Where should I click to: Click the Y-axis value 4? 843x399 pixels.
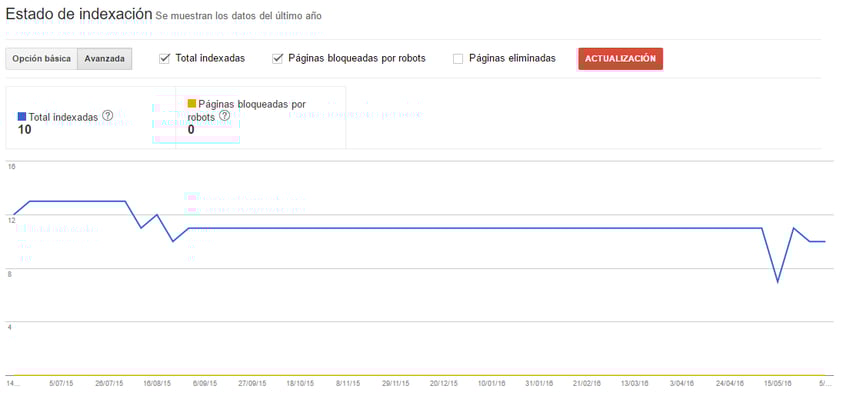[x=9, y=327]
